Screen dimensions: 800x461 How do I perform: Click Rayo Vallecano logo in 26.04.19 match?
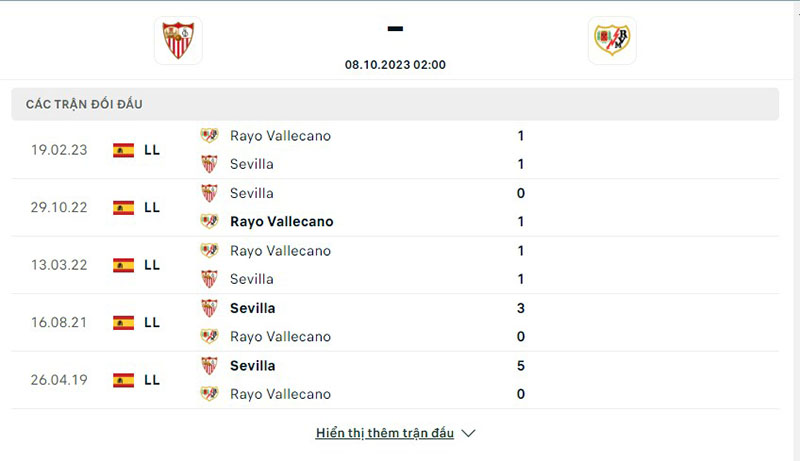coord(209,394)
